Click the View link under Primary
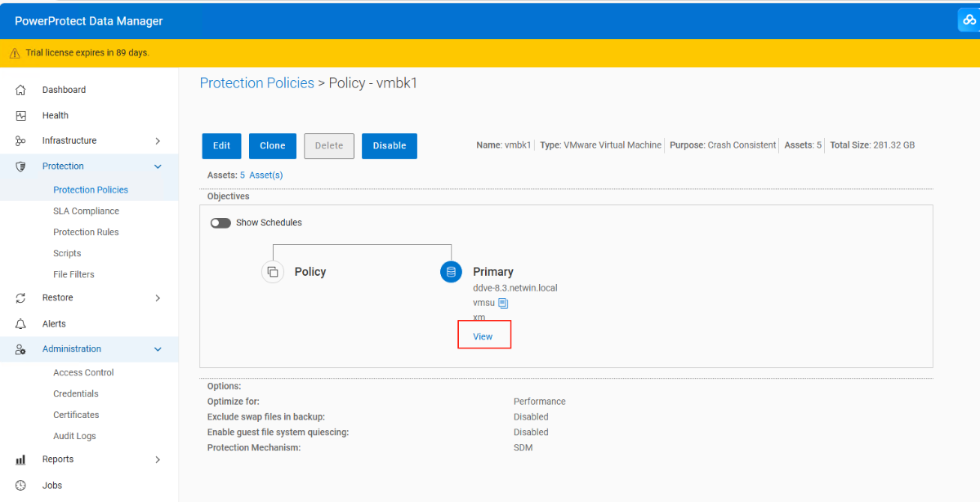This screenshot has width=980, height=502. pos(483,336)
